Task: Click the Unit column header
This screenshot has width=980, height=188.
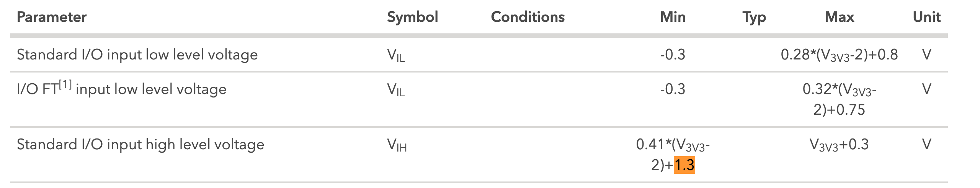Action: click(x=927, y=17)
